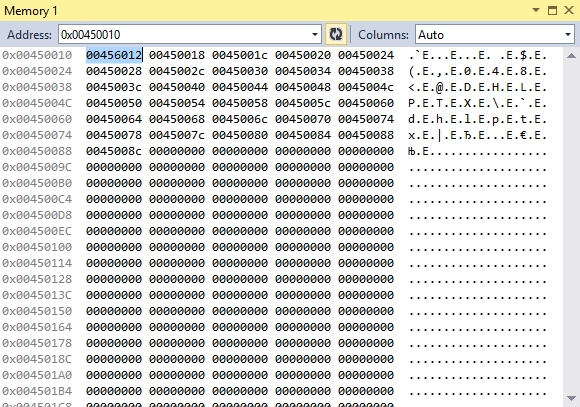Click the Reevaluate Automatically refresh icon
The image size is (580, 407).
[336, 34]
